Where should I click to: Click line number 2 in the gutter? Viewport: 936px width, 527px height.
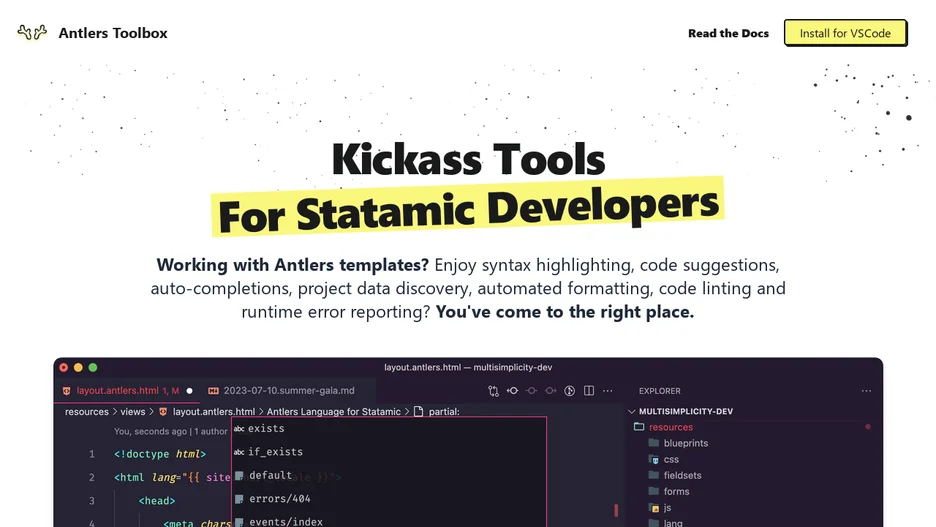92,477
